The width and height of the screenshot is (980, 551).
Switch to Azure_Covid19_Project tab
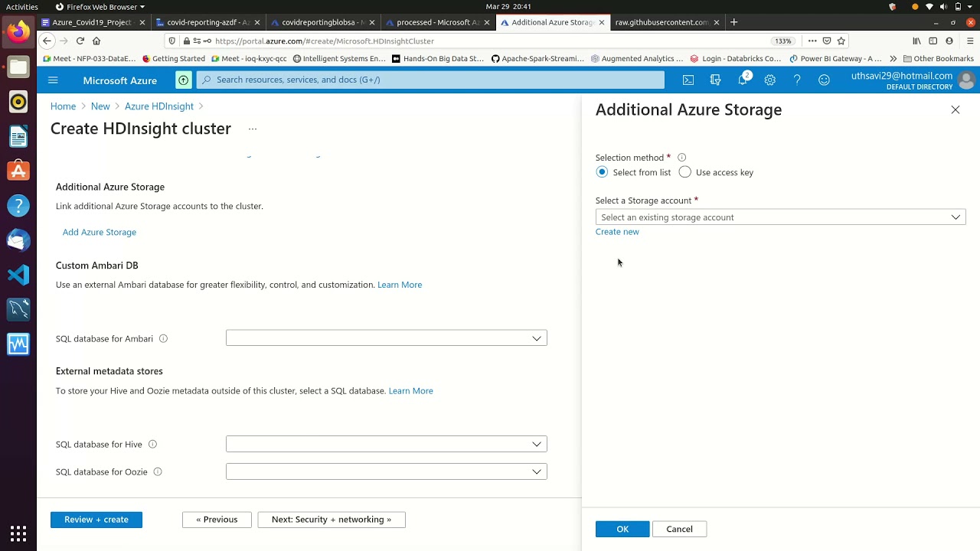point(93,22)
